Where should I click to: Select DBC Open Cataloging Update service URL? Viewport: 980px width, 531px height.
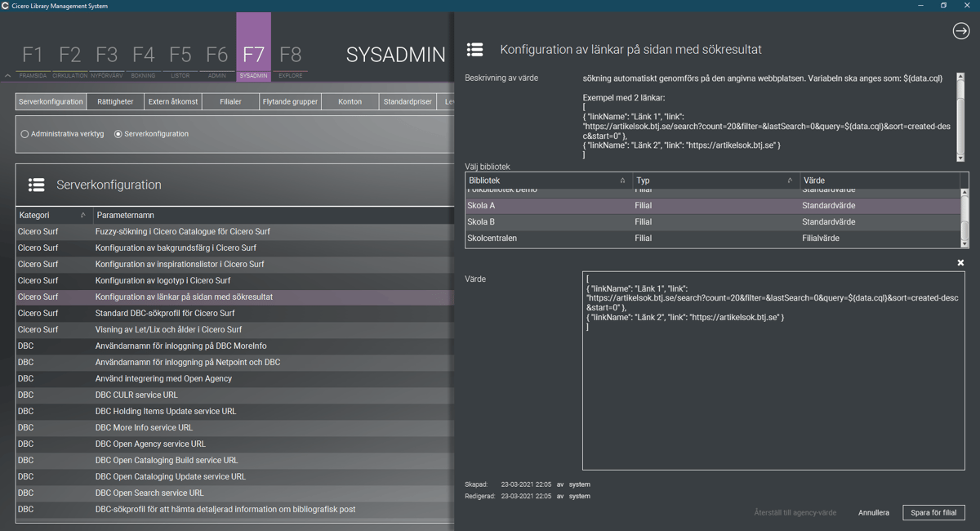tap(234, 476)
